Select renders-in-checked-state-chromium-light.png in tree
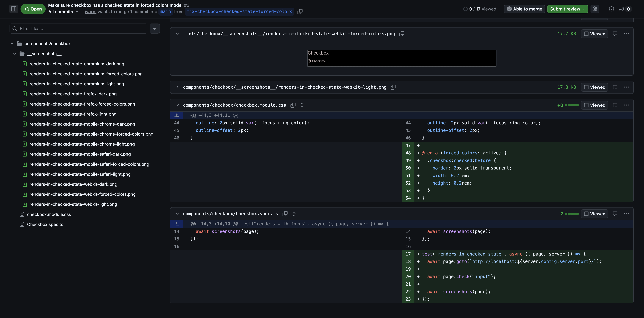The width and height of the screenshot is (644, 318). (77, 84)
